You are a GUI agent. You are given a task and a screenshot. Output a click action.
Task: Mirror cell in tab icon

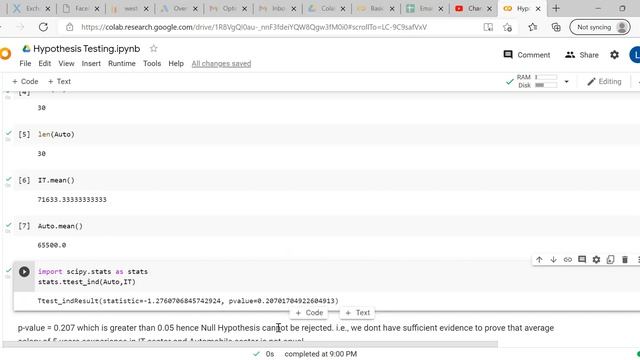point(611,260)
